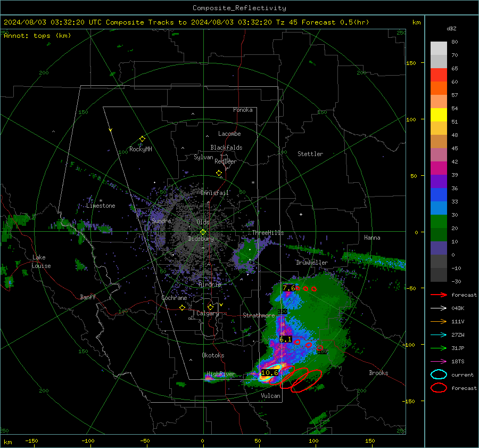
Task: Click the RedDeer city label
Action: tap(226, 161)
